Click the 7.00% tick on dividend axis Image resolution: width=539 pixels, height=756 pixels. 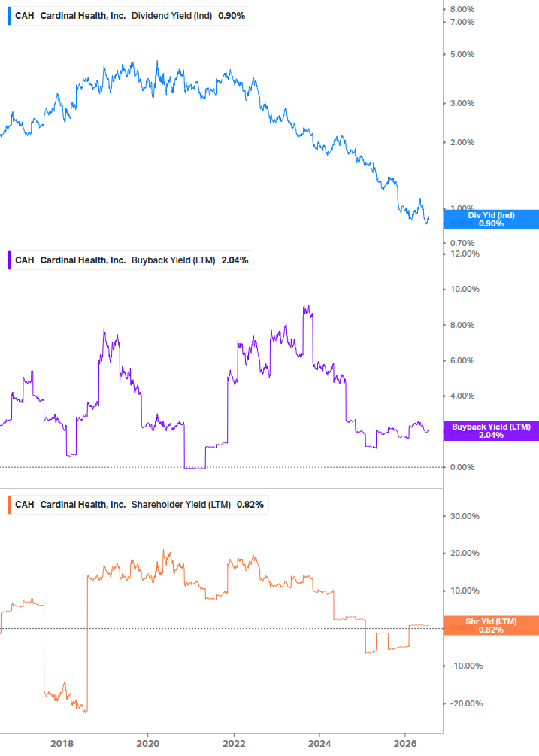point(462,22)
